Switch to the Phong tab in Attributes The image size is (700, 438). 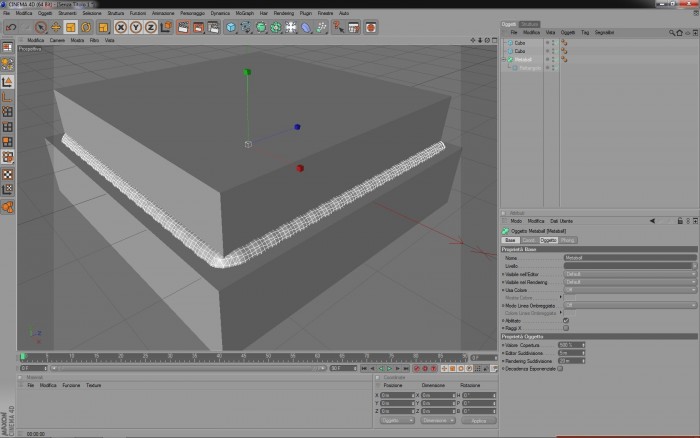click(x=567, y=240)
